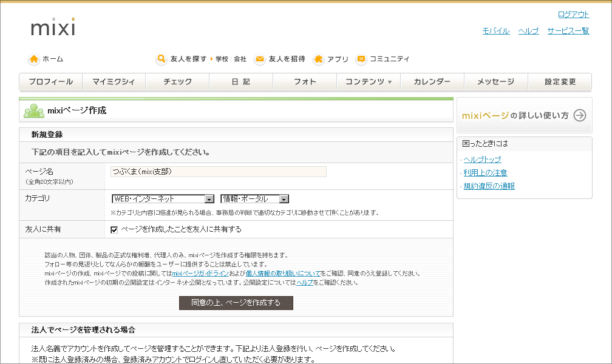Click the 困ったときには heading

pyautogui.click(x=485, y=144)
